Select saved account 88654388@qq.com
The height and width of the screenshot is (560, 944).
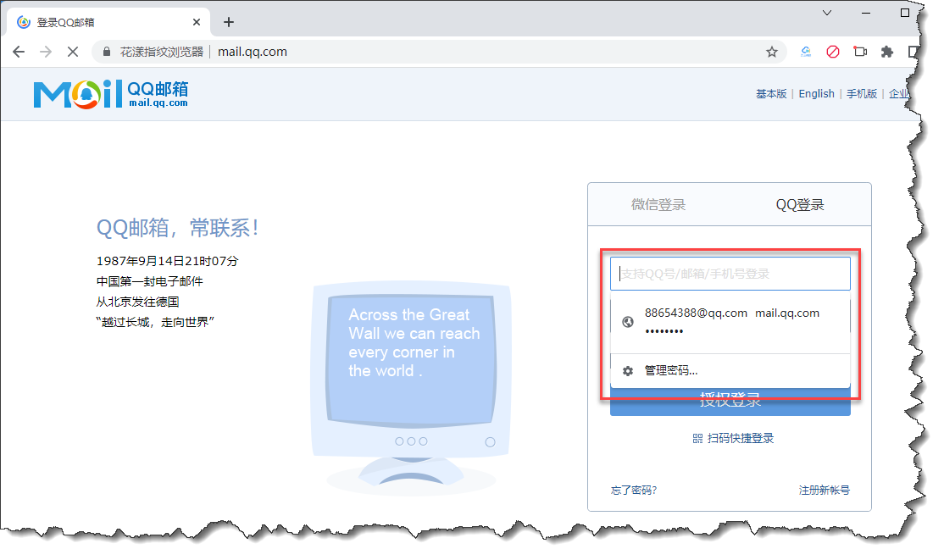730,322
